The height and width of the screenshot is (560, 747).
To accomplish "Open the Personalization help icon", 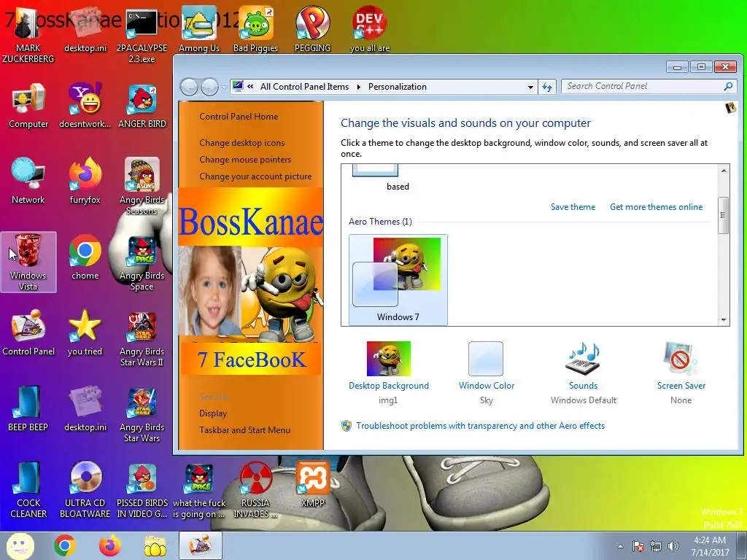I will click(x=730, y=108).
